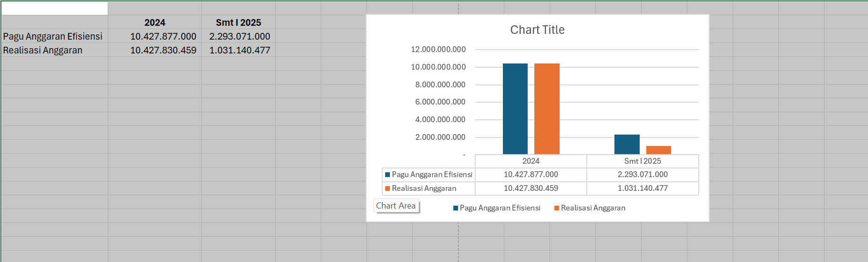Click the empty white cell at top-left
The image size is (868, 262).
(x=54, y=8)
